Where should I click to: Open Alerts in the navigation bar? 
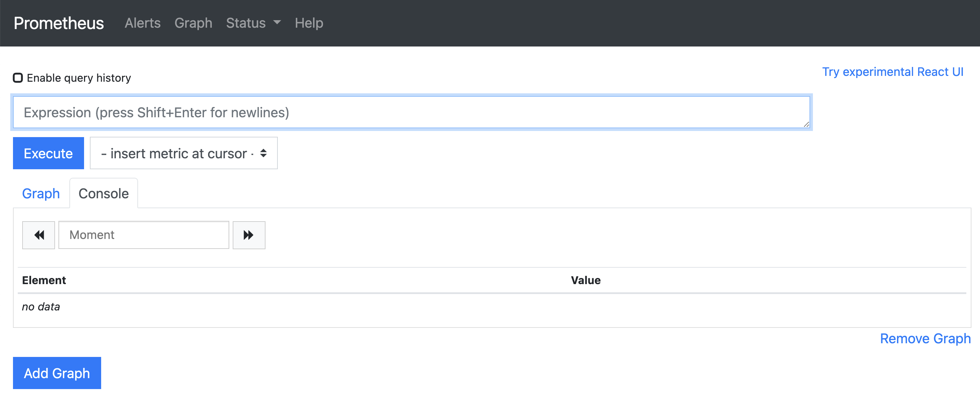[143, 23]
